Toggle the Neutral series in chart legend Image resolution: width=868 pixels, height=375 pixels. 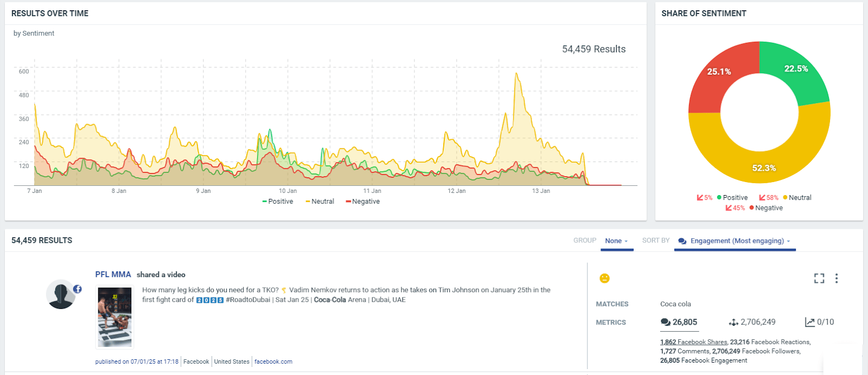(x=320, y=202)
